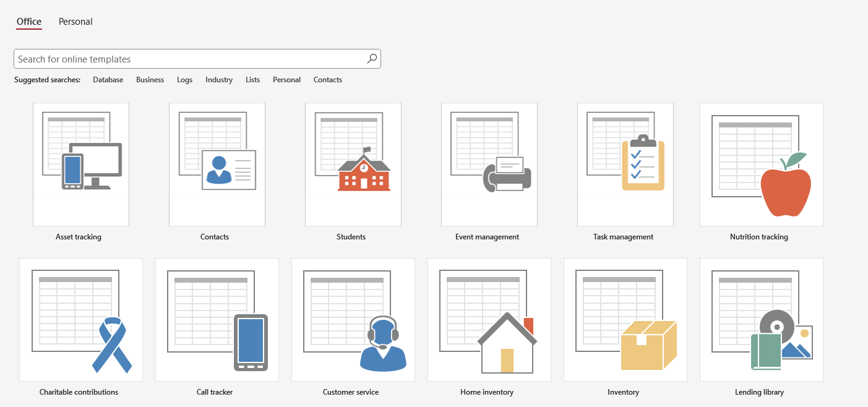Viewport: 868px width, 407px height.
Task: Focus the Search for online templates field
Action: pos(197,59)
